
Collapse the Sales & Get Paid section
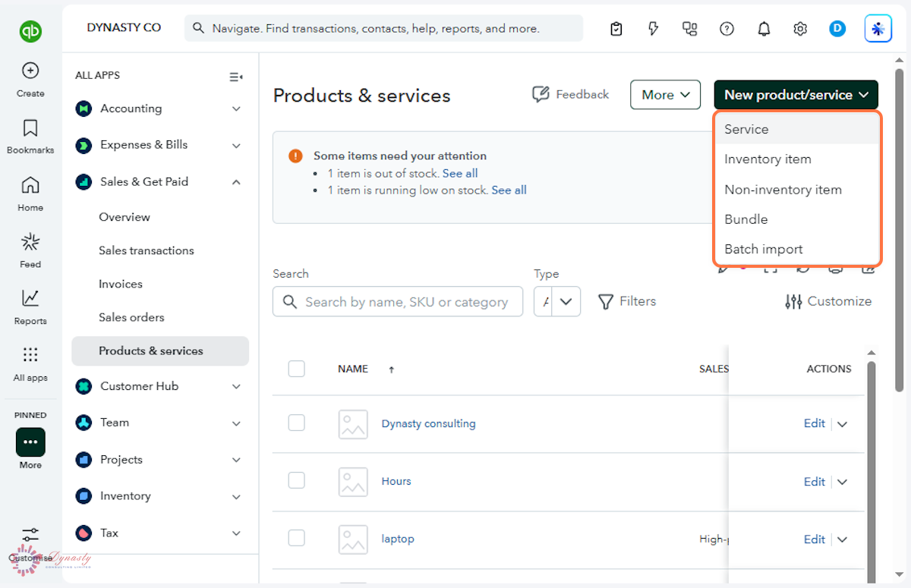[x=236, y=182]
